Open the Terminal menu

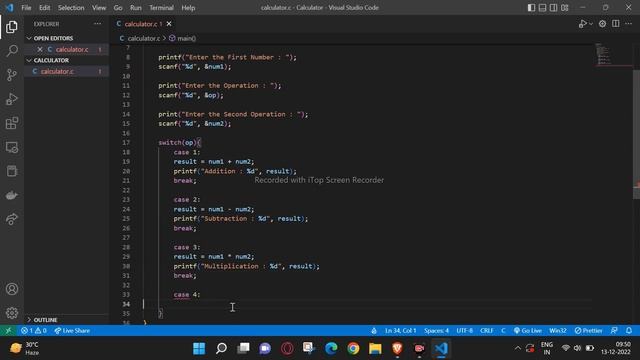(161, 8)
